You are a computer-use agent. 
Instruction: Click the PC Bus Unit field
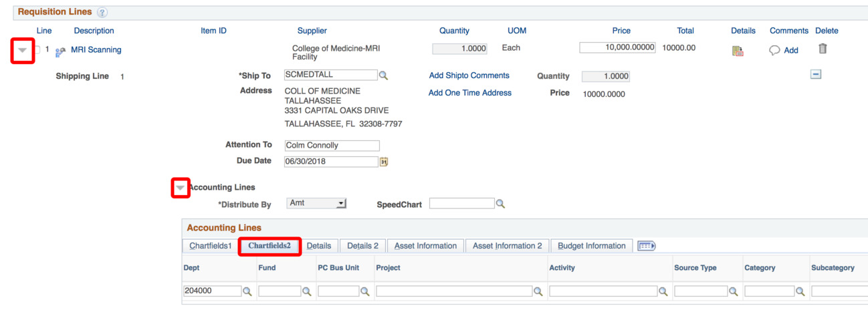(x=338, y=291)
